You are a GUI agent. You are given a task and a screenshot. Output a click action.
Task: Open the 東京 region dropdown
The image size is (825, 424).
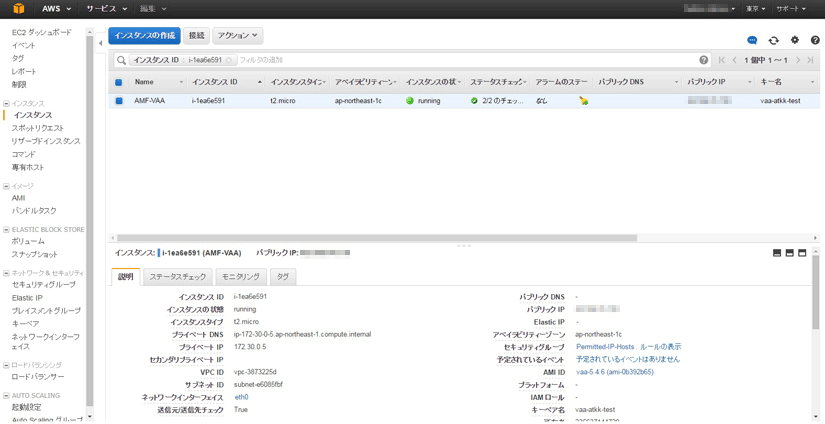pyautogui.click(x=755, y=9)
